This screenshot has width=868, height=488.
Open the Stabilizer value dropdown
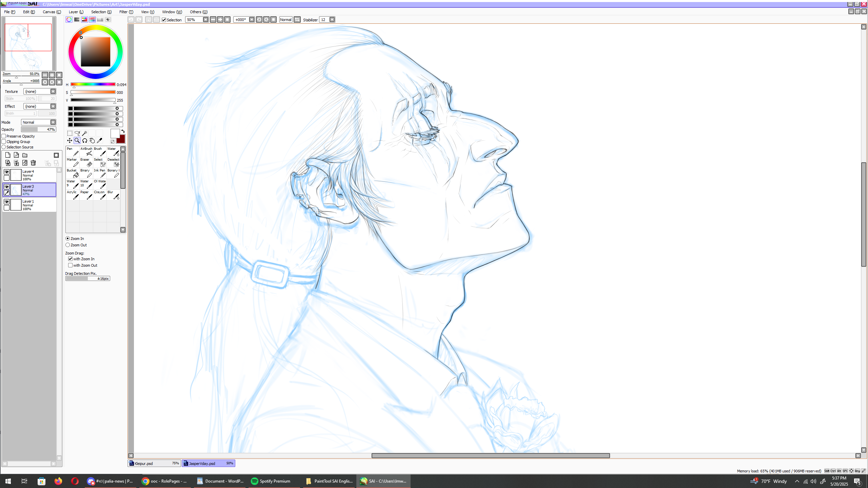point(332,20)
